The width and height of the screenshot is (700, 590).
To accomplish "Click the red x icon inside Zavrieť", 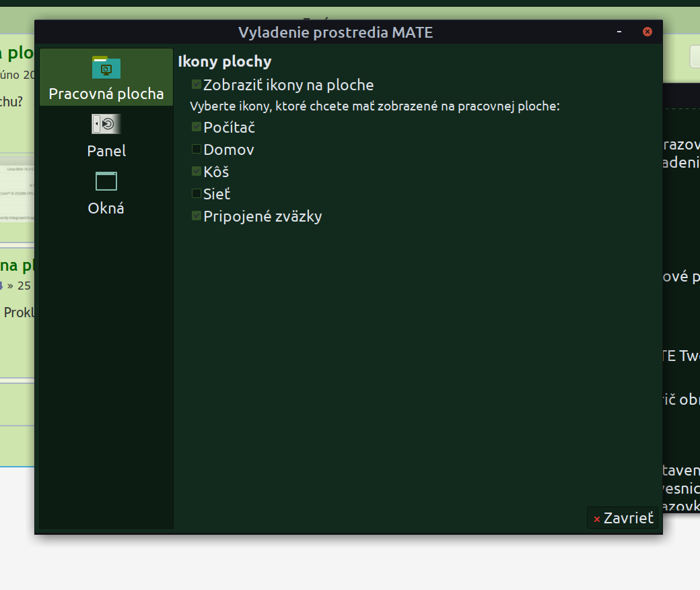I will pos(596,519).
